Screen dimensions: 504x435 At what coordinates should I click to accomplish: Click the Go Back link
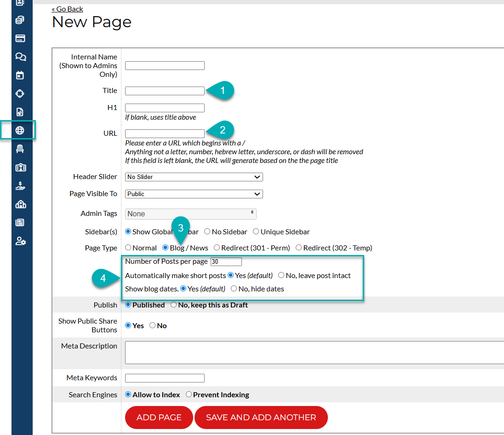(67, 9)
